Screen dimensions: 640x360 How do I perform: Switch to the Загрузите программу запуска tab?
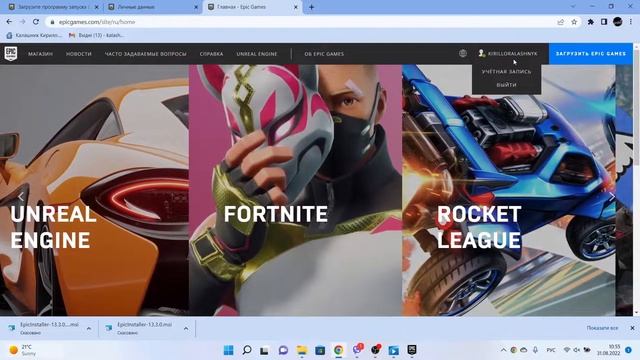53,7
